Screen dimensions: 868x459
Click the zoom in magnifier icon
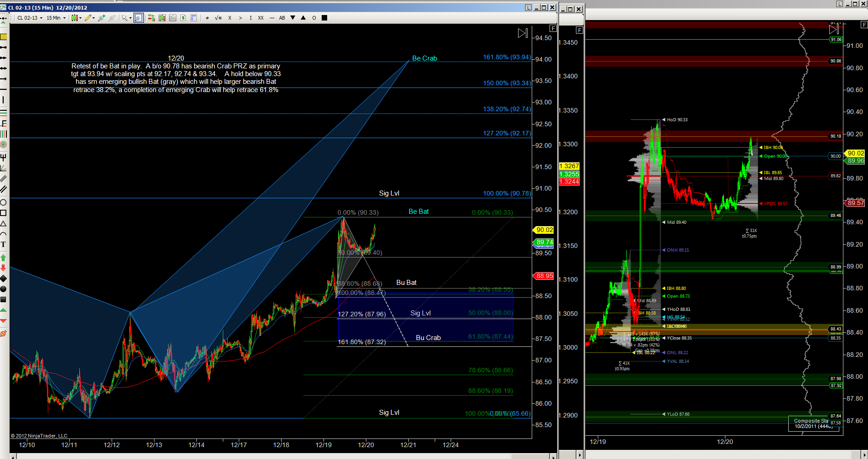coord(101,18)
